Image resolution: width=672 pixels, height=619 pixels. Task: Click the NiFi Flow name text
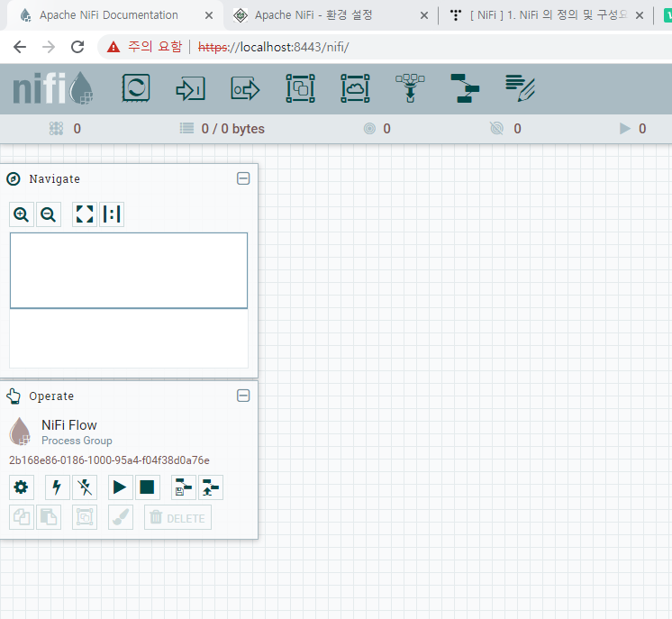coord(69,424)
